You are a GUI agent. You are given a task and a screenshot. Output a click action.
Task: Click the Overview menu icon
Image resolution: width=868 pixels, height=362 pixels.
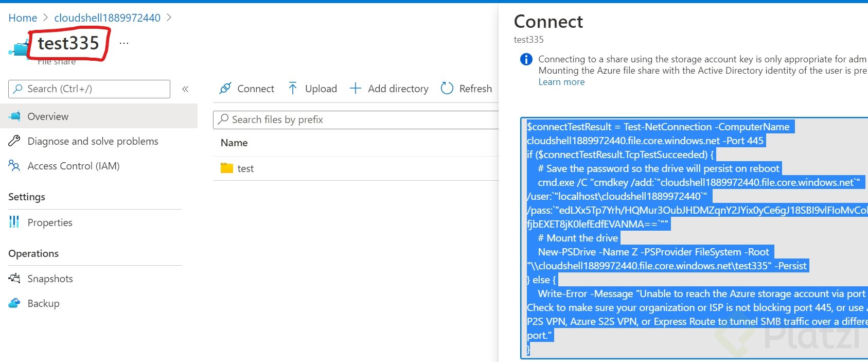14,116
